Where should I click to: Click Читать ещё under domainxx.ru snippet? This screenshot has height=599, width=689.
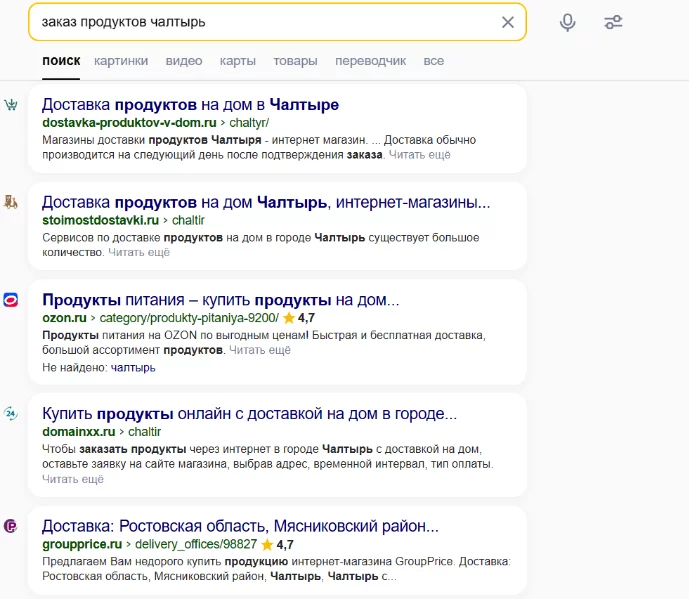pos(73,479)
